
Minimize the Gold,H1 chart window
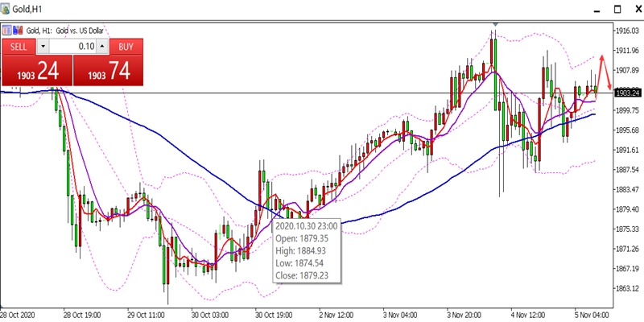(597, 10)
